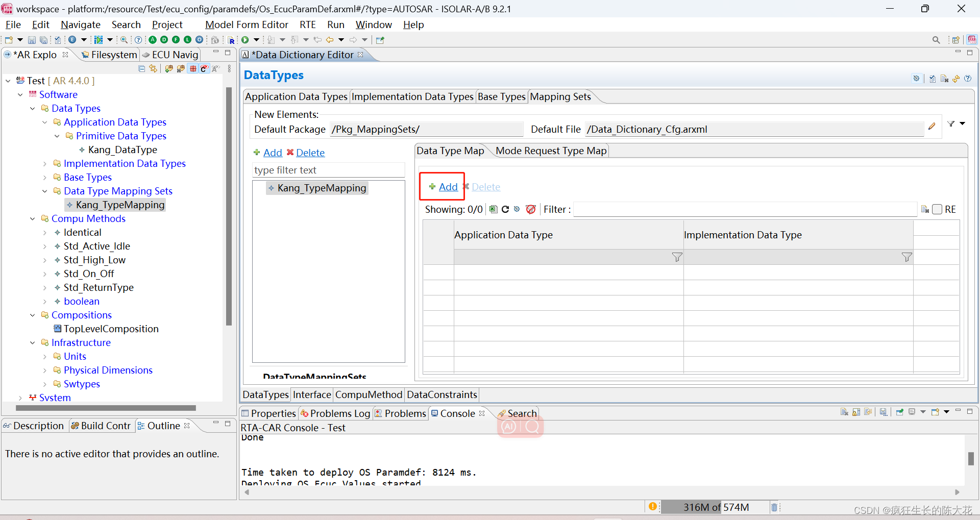Collapse the Compu Methods tree node
Viewport: 980px width, 520px height.
point(33,218)
